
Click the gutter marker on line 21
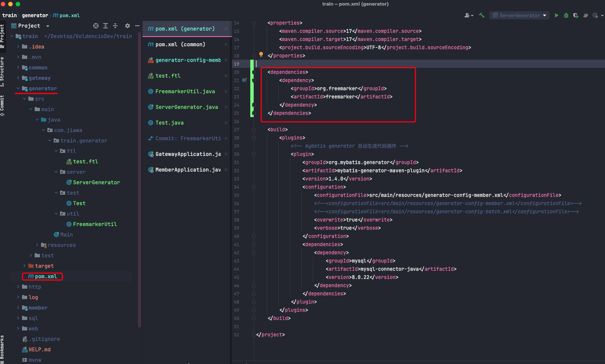pos(245,80)
